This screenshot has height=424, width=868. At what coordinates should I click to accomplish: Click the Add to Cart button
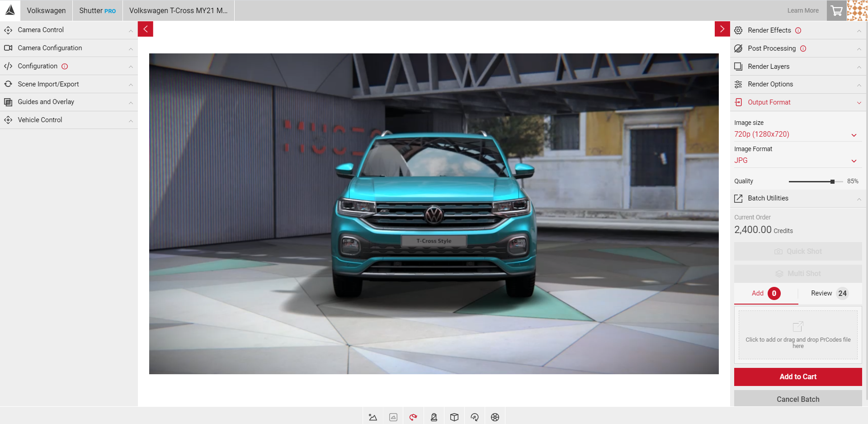click(x=798, y=376)
